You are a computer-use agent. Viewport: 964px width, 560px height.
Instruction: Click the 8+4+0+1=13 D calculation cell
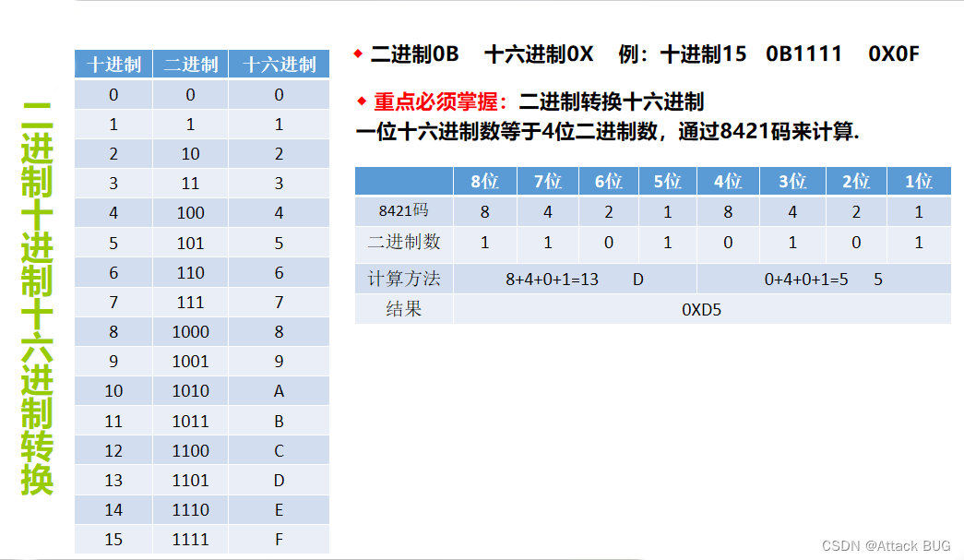coord(575,280)
